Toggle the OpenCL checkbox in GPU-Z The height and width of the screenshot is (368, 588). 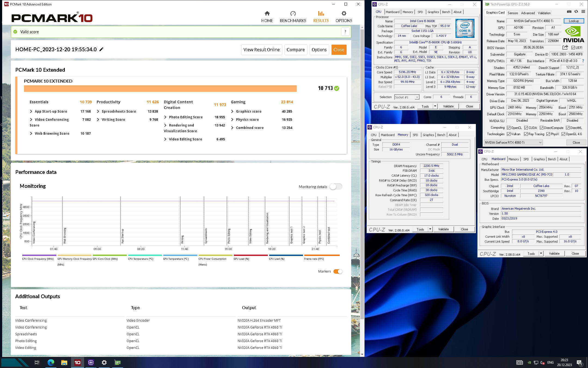[x=509, y=128]
